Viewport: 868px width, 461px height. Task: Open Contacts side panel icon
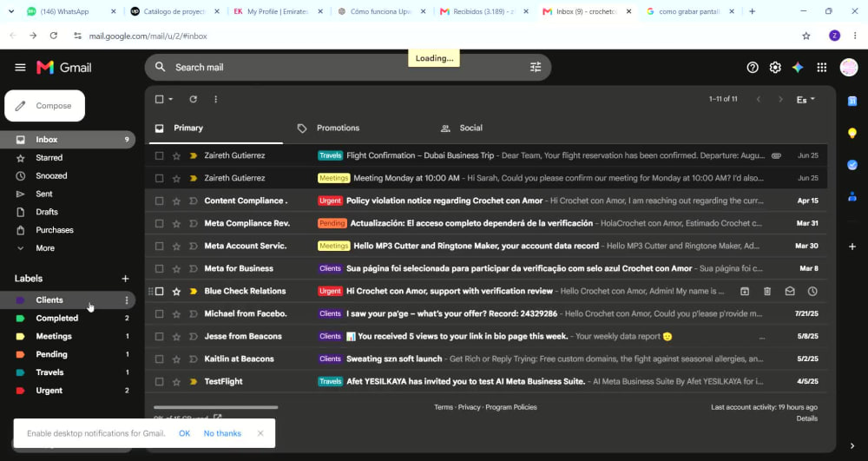click(852, 196)
